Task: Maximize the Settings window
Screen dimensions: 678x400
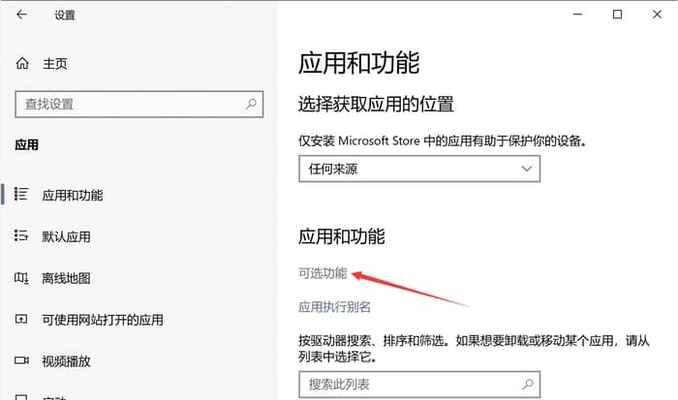Action: pyautogui.click(x=617, y=14)
